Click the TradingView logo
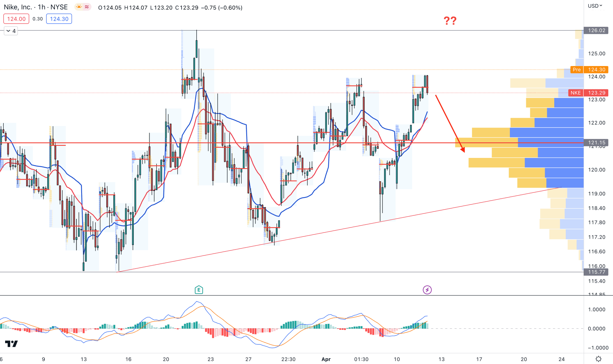613x364 pixels. [x=11, y=344]
